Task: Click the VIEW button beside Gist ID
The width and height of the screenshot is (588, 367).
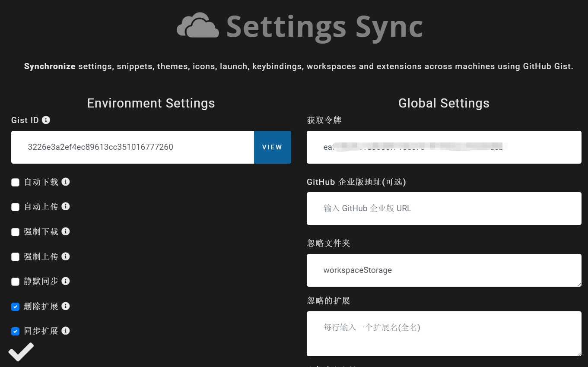Action: pos(272,147)
